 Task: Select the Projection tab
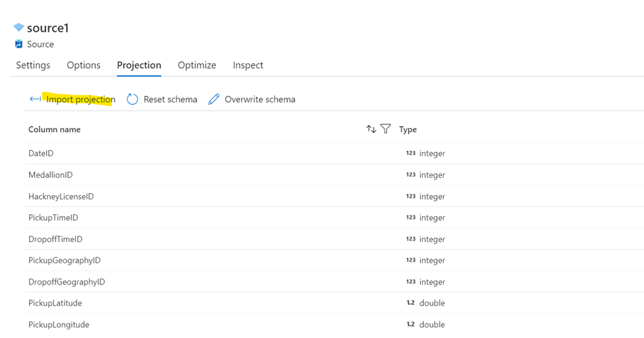coord(139,65)
